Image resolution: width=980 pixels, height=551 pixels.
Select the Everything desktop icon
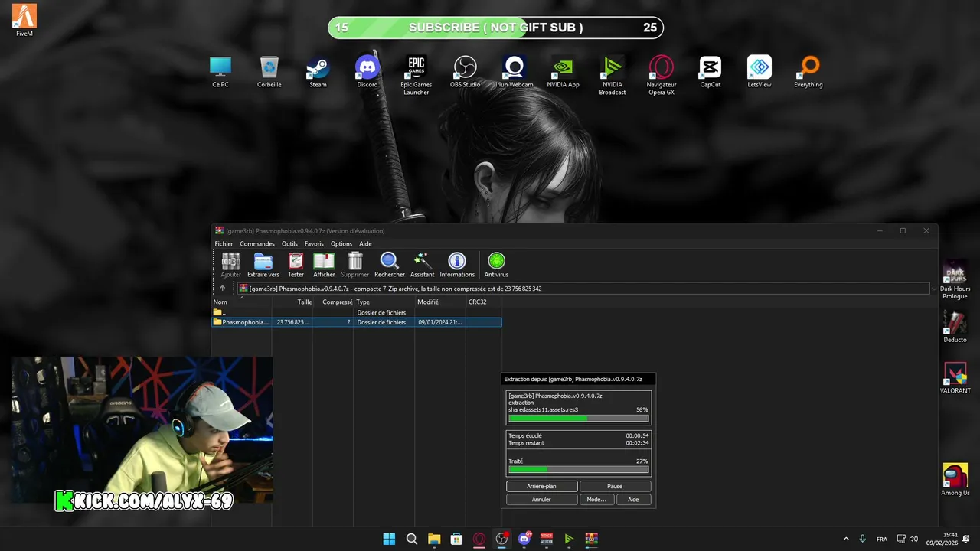808,72
